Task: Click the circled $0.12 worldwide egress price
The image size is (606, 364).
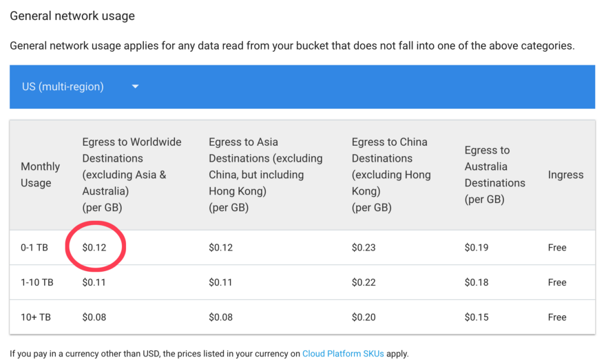Action: 94,248
